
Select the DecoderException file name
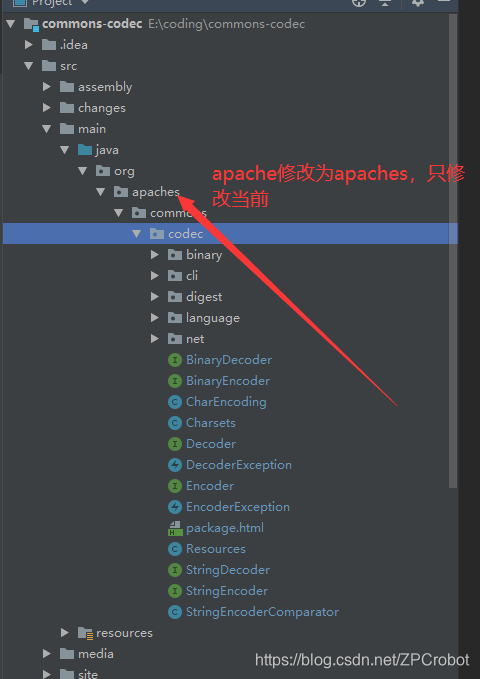[x=239, y=465]
